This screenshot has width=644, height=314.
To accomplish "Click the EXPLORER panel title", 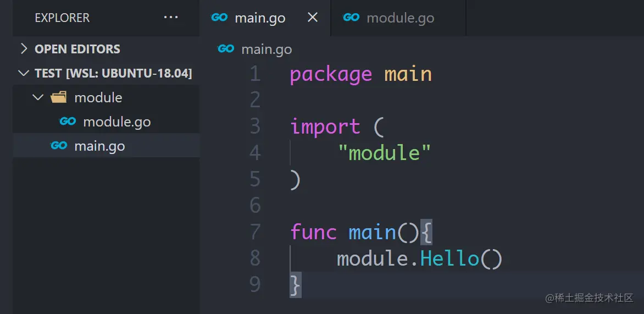I will tap(62, 18).
